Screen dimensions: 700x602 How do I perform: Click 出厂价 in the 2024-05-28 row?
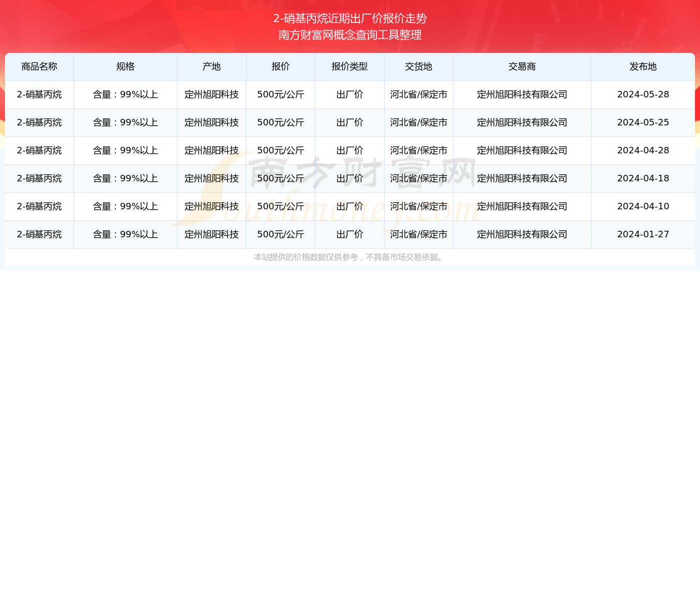[349, 94]
